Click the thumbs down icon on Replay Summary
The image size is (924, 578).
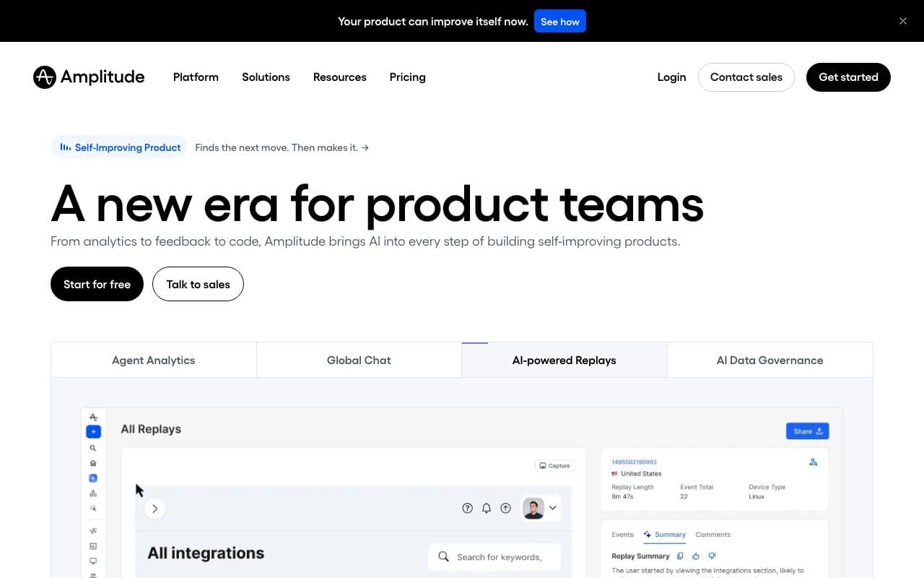coord(712,556)
